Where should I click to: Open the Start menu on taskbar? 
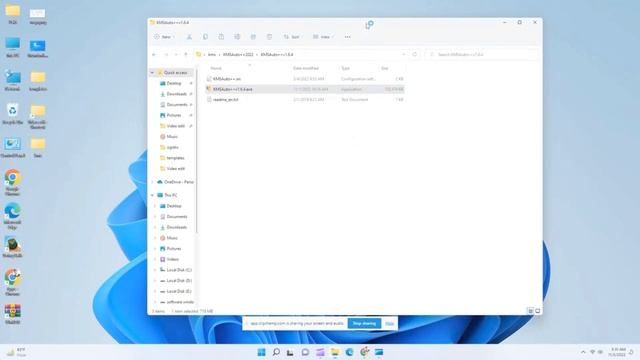coord(261,352)
